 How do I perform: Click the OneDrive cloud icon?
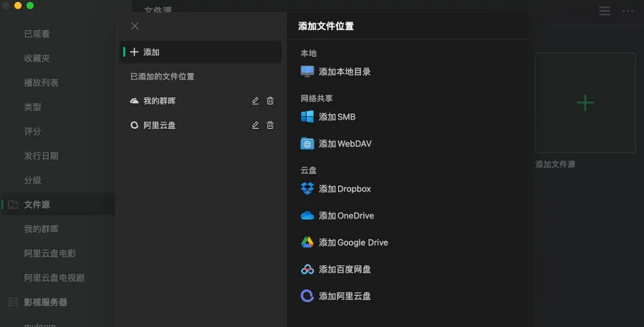pos(307,216)
